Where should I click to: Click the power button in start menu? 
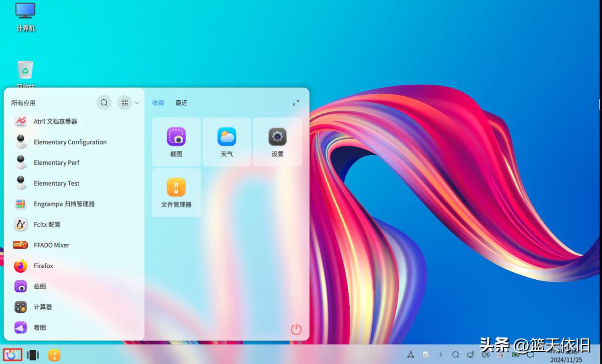coord(296,329)
